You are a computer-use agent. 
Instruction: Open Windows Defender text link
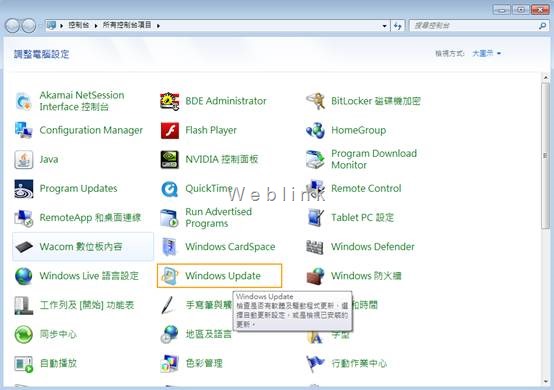pos(373,247)
